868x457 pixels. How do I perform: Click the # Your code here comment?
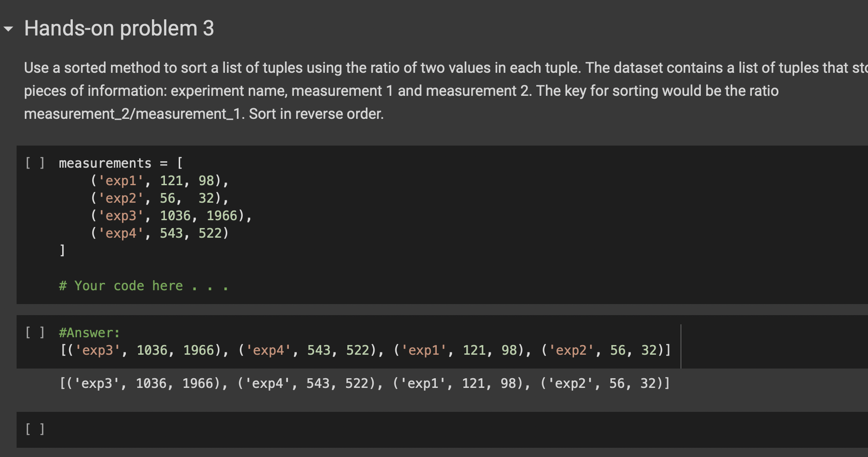(x=143, y=286)
